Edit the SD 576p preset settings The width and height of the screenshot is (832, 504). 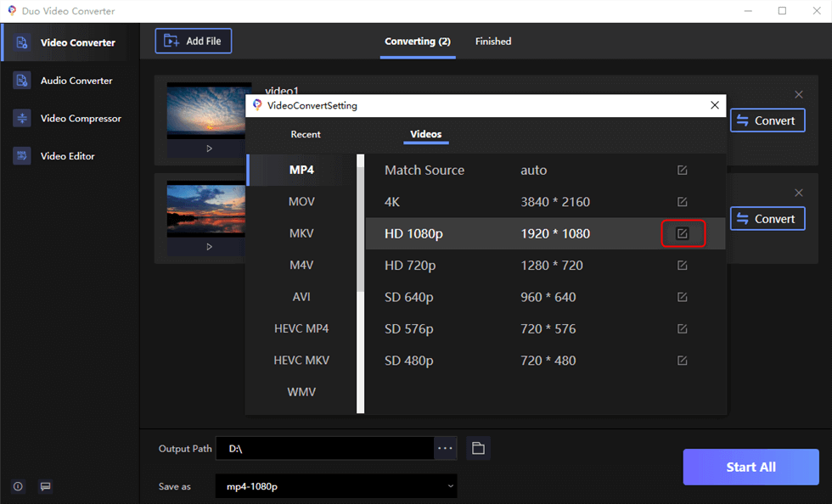(x=683, y=329)
